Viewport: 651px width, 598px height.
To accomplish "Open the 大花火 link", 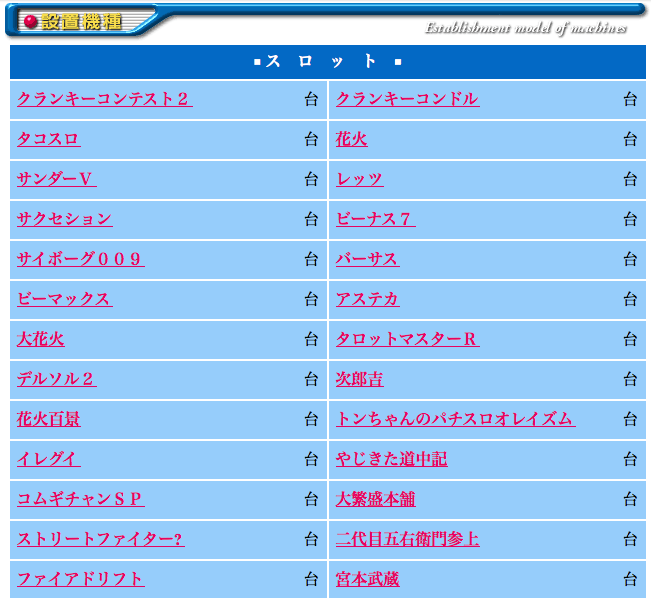I will (41, 339).
